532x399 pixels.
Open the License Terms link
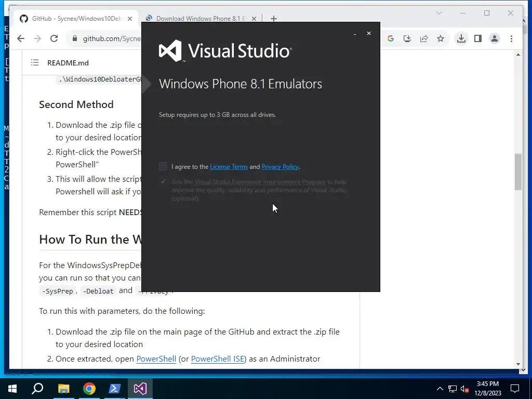[229, 167]
